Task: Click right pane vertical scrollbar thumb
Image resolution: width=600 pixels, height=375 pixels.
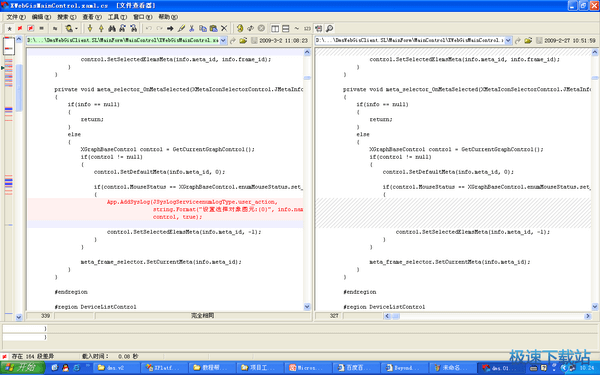Action: 595,78
